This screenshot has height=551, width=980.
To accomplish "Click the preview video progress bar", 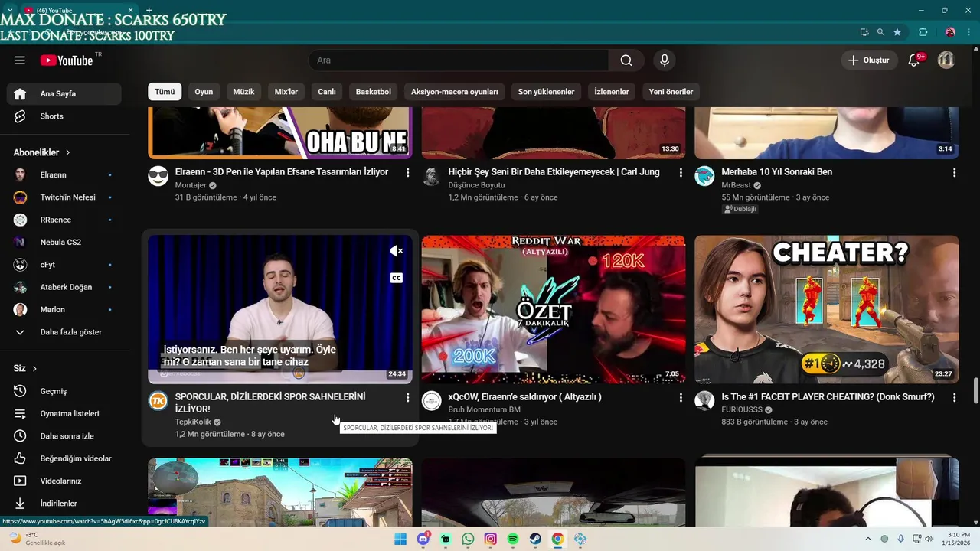I will (280, 383).
